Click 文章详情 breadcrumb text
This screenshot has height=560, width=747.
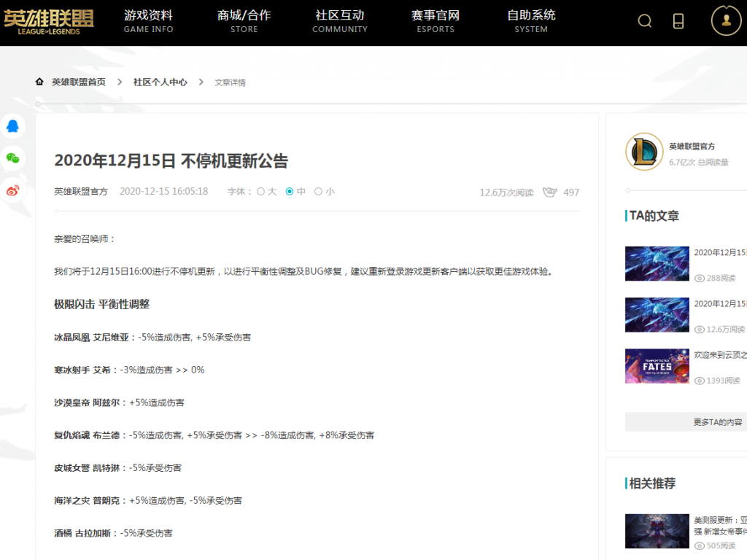pyautogui.click(x=230, y=83)
